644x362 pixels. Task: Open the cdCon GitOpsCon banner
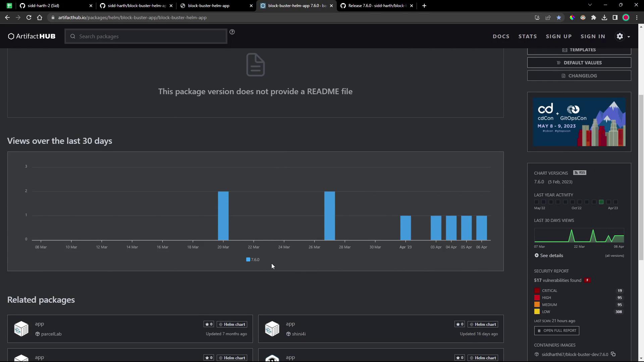tap(579, 122)
